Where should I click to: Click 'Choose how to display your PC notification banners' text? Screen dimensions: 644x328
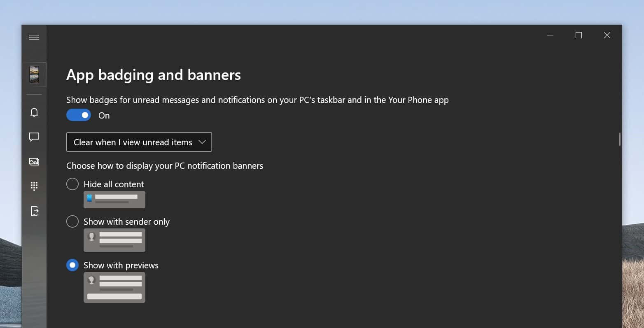click(165, 165)
